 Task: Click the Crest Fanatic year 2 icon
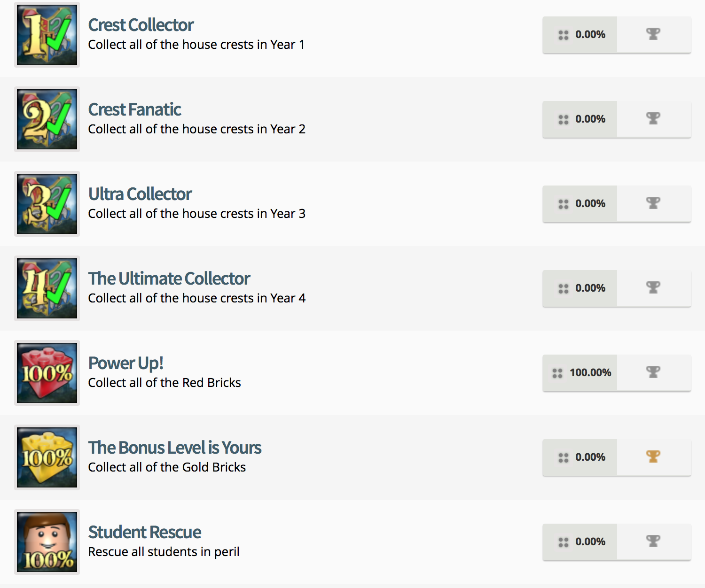tap(47, 119)
